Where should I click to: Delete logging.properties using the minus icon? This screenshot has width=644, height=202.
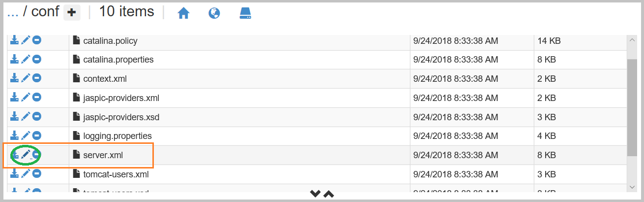36,135
